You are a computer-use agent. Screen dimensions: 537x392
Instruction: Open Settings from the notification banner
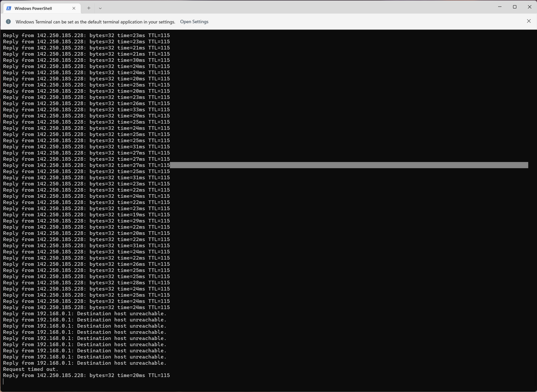pos(194,22)
